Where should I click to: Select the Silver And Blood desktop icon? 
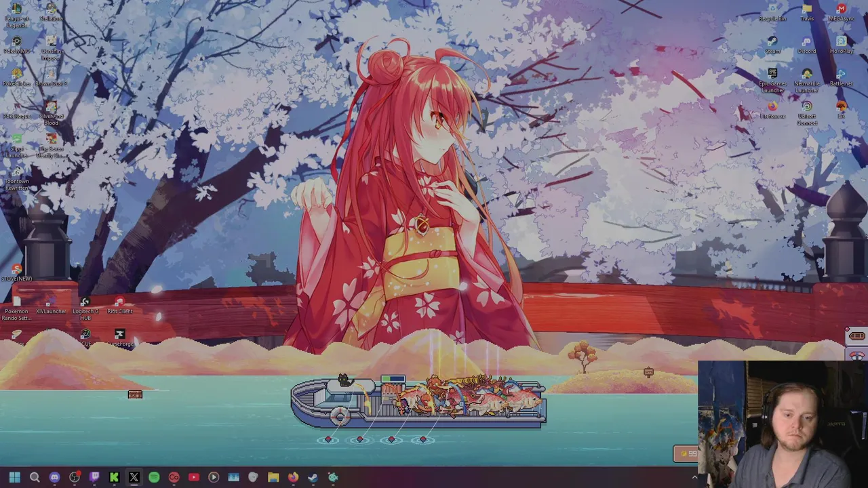coord(51,113)
